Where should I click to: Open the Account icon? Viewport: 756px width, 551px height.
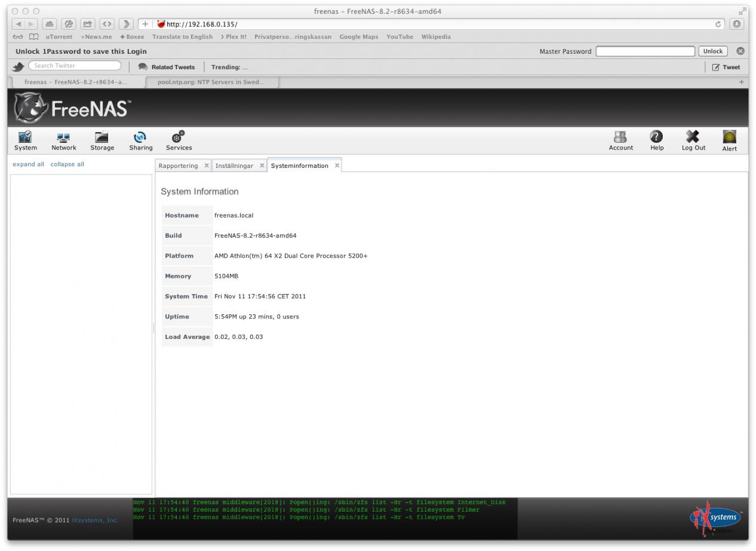tap(621, 141)
